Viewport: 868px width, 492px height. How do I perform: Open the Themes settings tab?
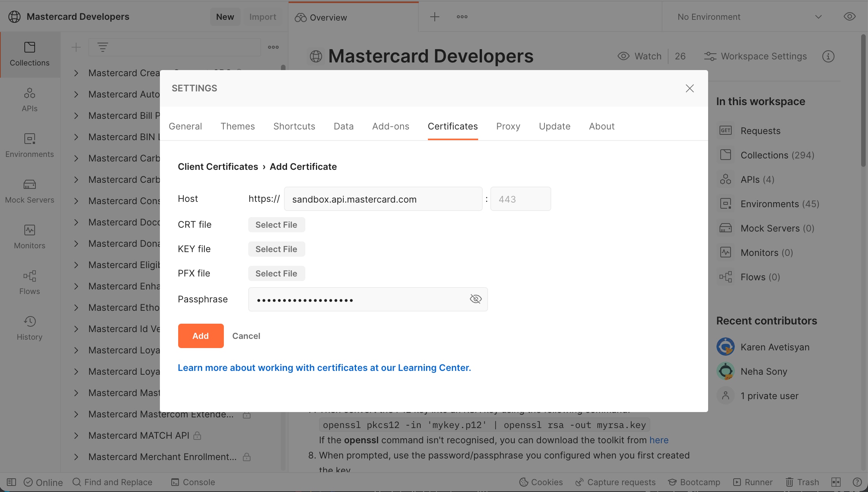pos(238,126)
